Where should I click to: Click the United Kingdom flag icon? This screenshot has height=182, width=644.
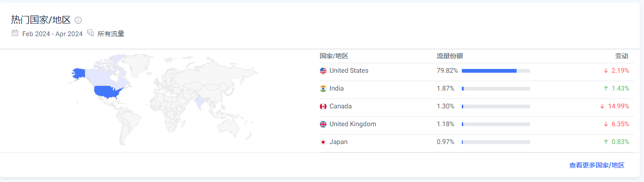point(323,124)
